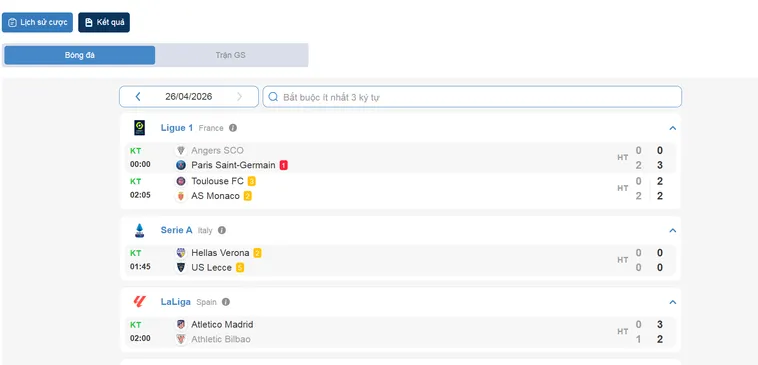Focus the match search field

tap(472, 97)
